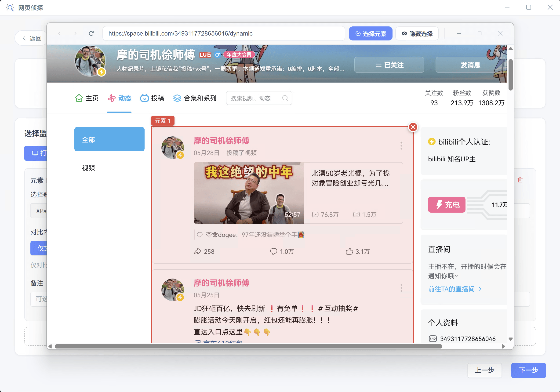Click the 粉丝数 213.9万 stat
Screen dimensions: 560x392
click(462, 98)
